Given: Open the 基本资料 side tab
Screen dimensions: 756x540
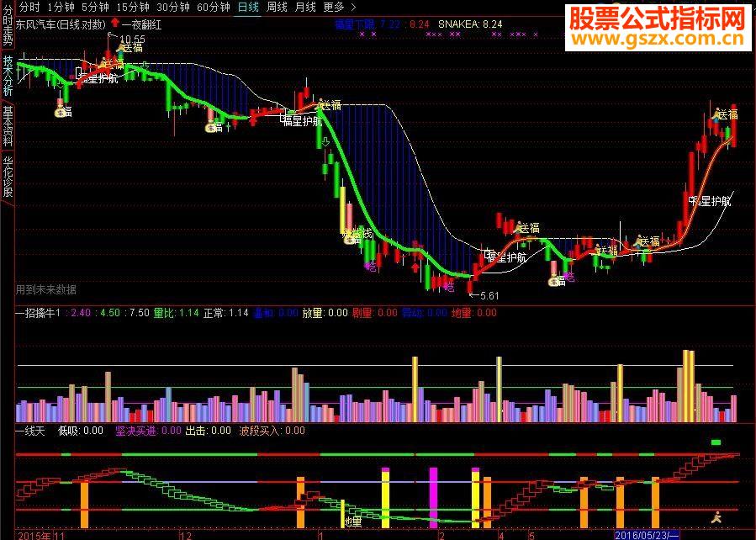Looking at the screenshot, I should 8,126.
